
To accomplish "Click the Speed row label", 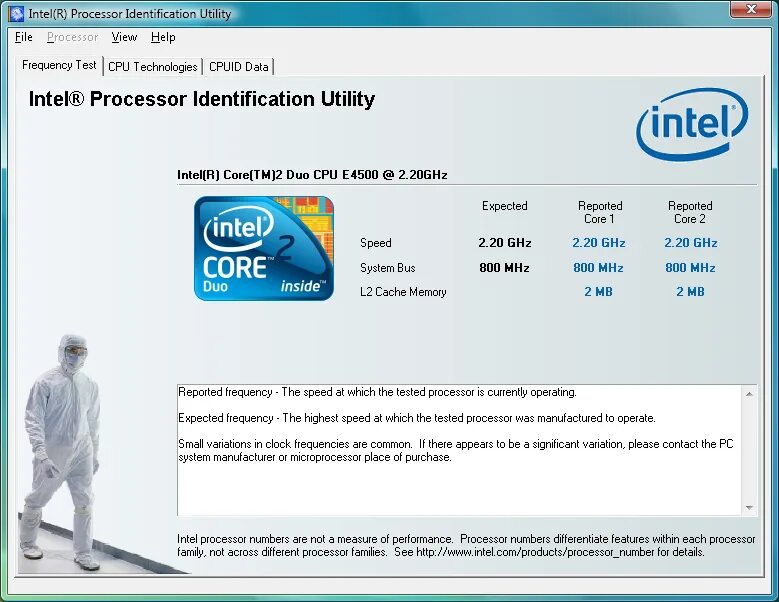I will click(376, 243).
